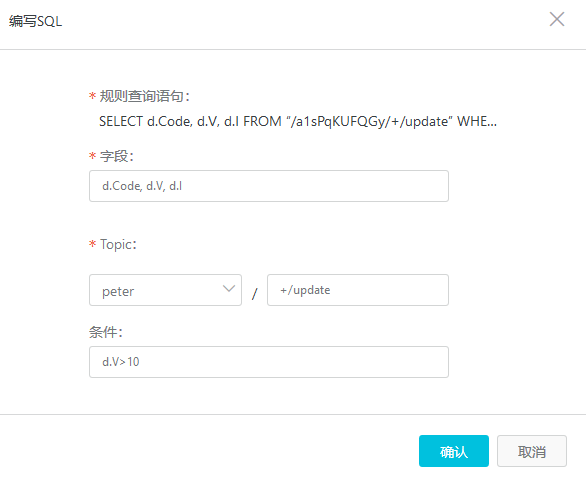Click the 编写SQL dialog title
Image resolution: width=586 pixels, height=478 pixels.
coord(36,21)
